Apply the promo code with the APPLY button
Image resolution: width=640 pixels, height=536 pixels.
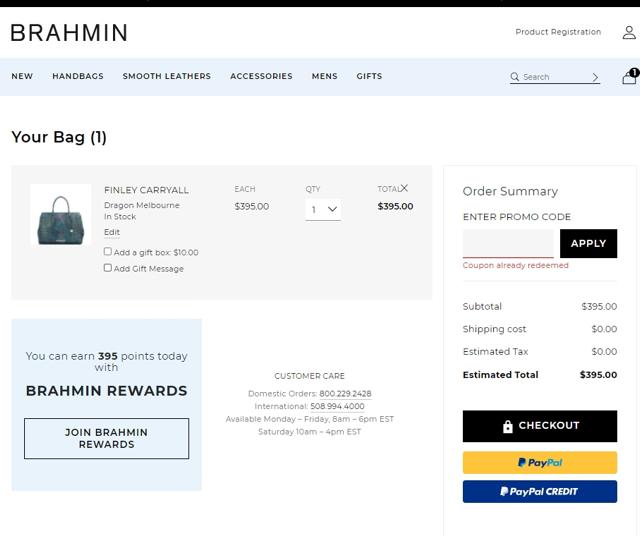point(588,243)
